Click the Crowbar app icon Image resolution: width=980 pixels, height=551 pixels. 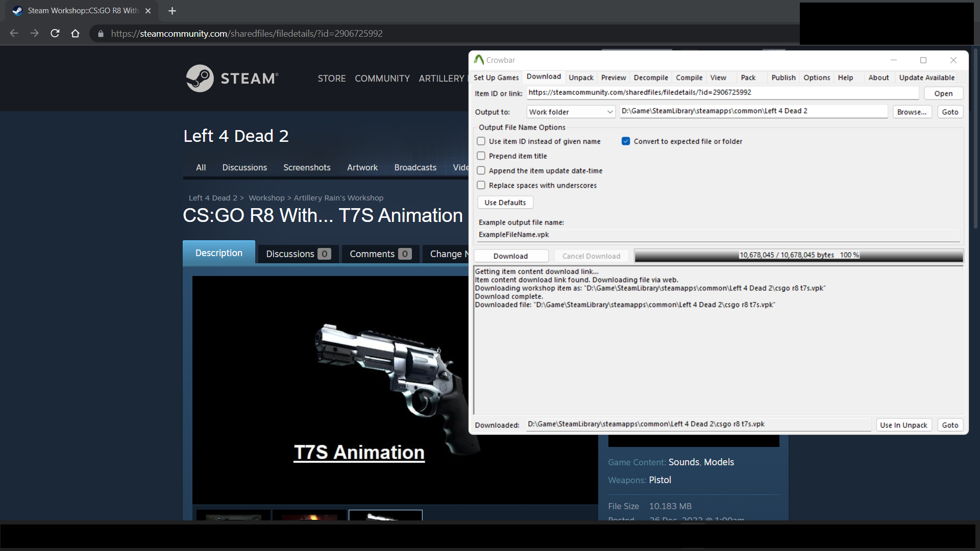(479, 60)
